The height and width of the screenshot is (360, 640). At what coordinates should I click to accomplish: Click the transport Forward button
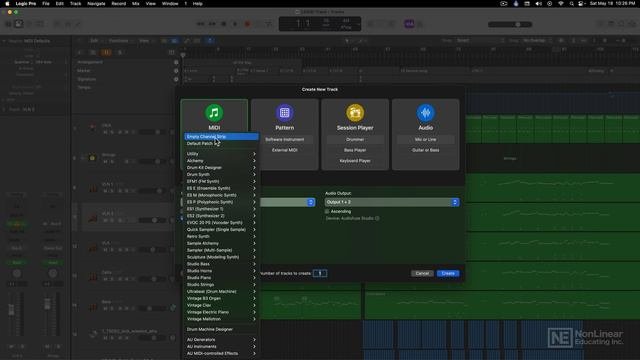(212, 24)
